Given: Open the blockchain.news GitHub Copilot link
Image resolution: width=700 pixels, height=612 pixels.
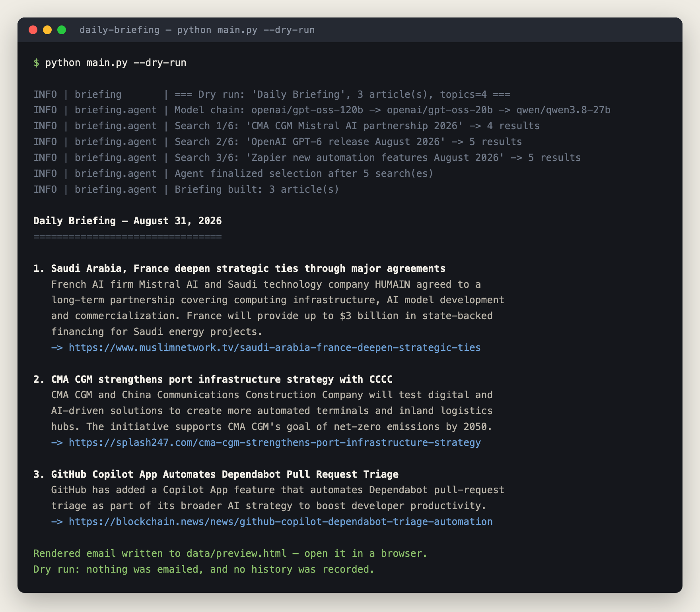Looking at the screenshot, I should pyautogui.click(x=280, y=522).
